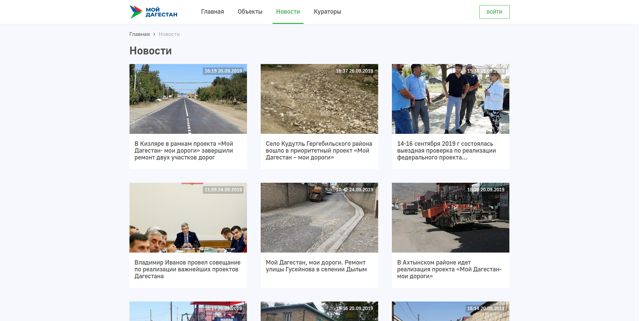Open the Кураторы menu item
This screenshot has width=644, height=321.
(327, 12)
